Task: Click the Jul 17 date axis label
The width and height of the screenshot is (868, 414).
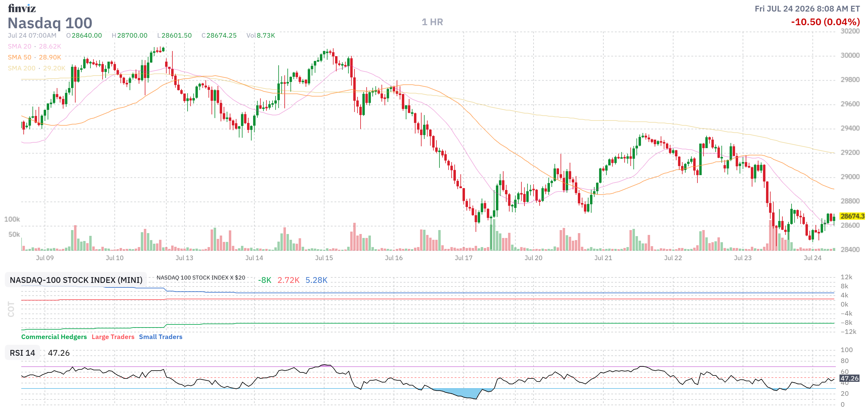Action: pyautogui.click(x=463, y=258)
